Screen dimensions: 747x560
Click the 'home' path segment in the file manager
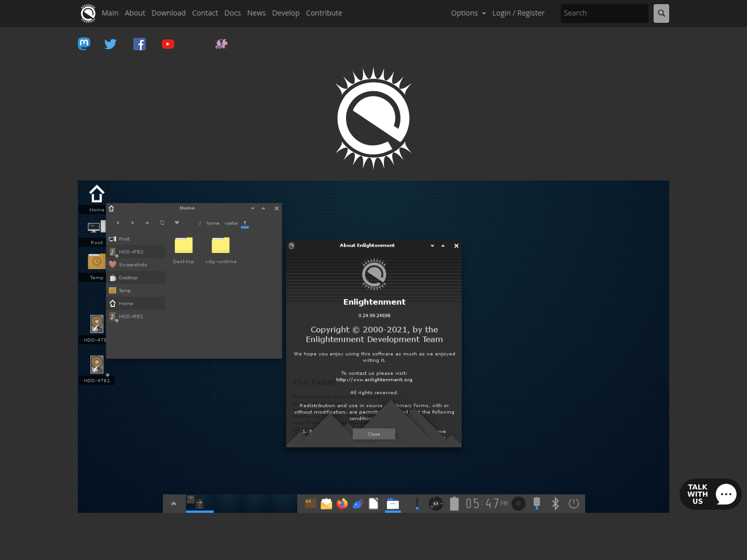pyautogui.click(x=213, y=223)
